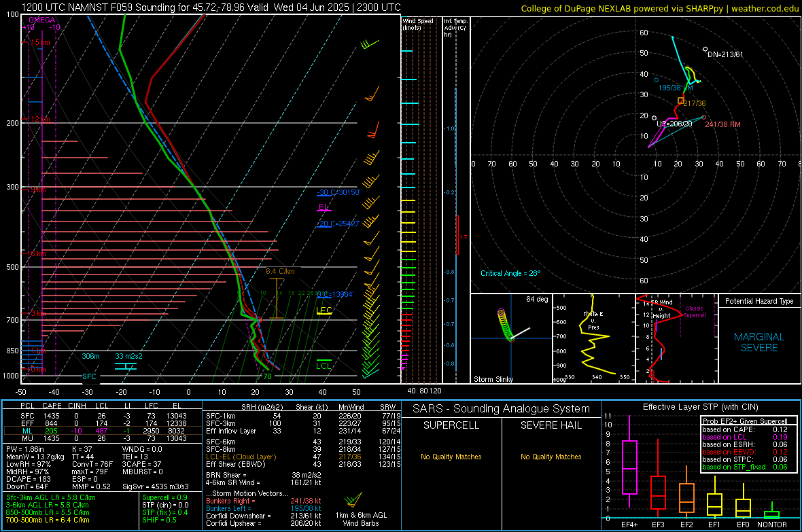802x532 pixels.
Task: Click the yellow LFC level label
Action: click(324, 310)
